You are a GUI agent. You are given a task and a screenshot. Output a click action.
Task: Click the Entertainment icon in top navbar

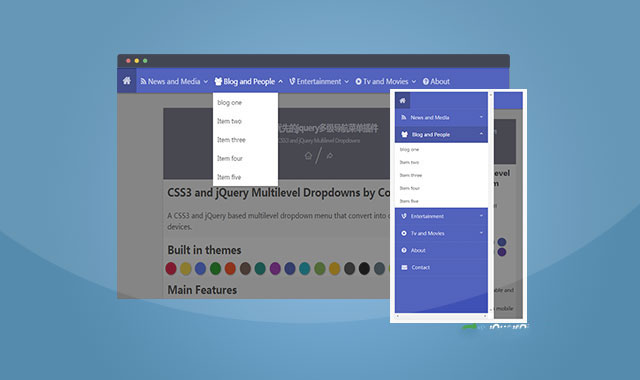[x=292, y=82]
